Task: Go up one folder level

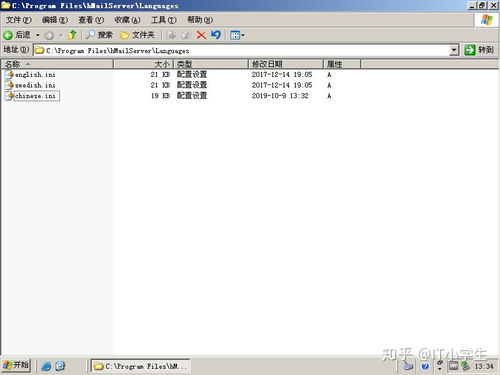Action: coord(72,35)
